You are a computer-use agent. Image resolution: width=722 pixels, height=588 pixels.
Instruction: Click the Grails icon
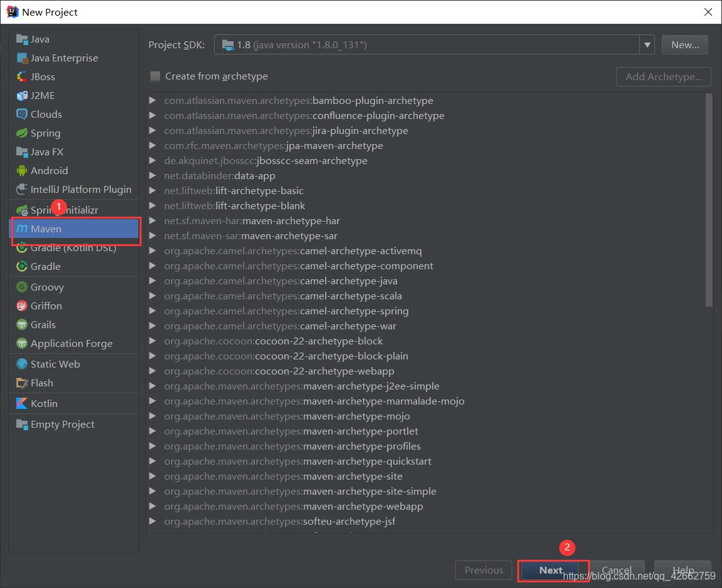[x=22, y=325]
